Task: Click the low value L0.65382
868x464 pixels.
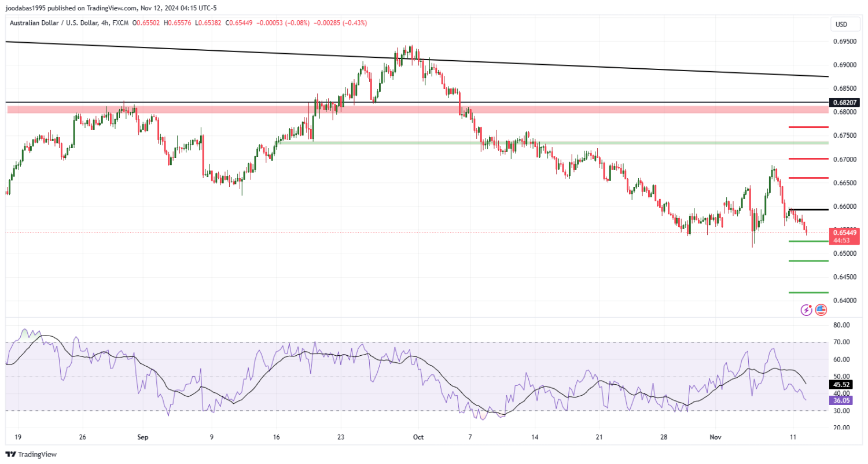Action: pos(209,23)
